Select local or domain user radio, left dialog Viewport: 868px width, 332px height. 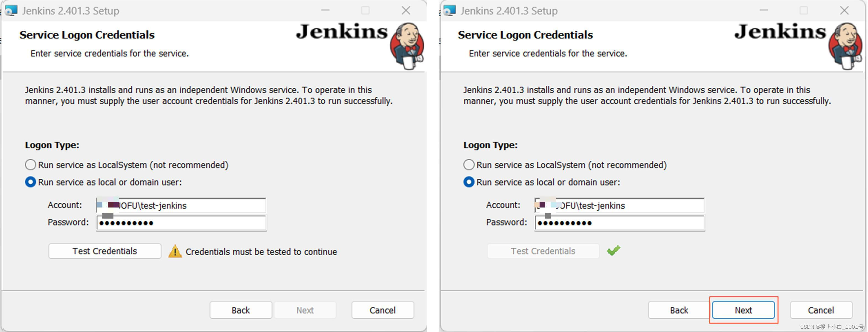(x=30, y=182)
